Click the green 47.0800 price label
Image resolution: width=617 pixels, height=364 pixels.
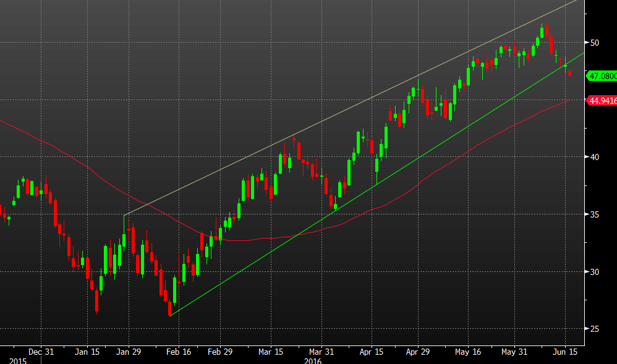coord(602,76)
